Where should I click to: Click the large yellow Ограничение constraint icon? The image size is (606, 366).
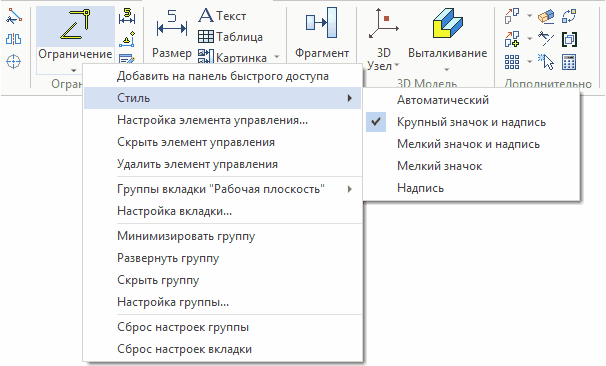75,25
